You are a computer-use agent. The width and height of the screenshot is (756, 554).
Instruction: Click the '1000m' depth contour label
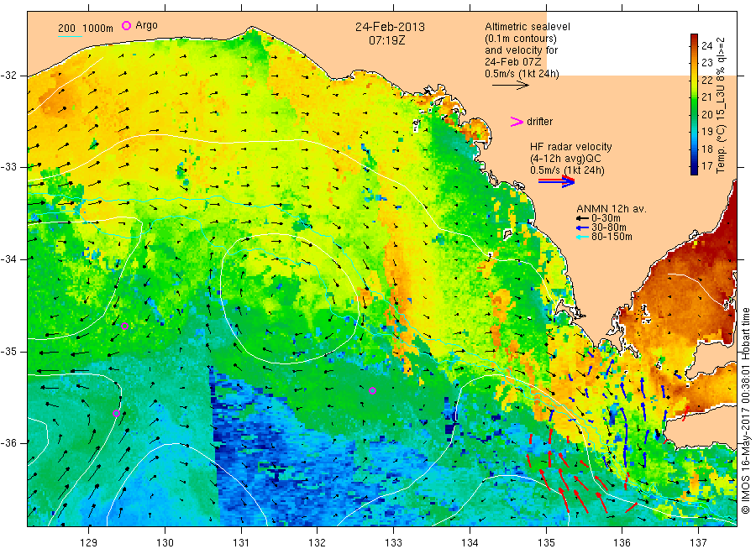pyautogui.click(x=98, y=29)
